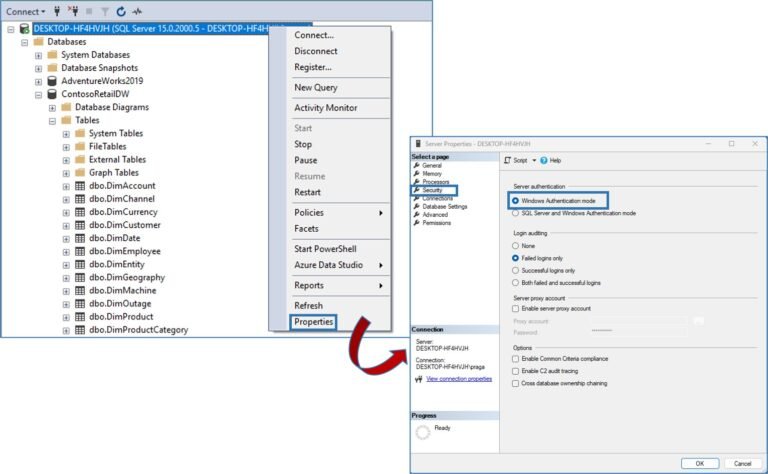Expand the dbo.DimCustomer table node
Viewport: 768px width, 474px height.
pos(66,226)
